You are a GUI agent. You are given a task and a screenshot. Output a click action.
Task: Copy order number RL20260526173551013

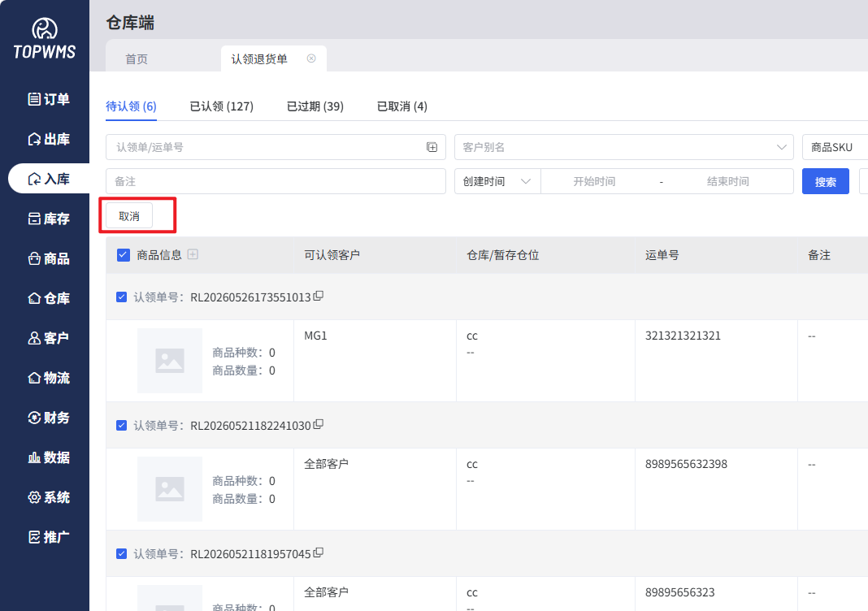click(x=319, y=296)
